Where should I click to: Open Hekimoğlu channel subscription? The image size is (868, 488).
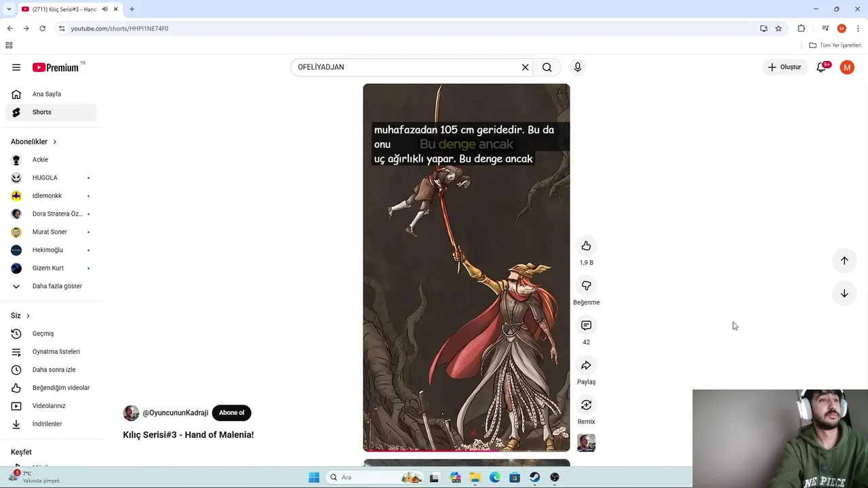(x=52, y=250)
